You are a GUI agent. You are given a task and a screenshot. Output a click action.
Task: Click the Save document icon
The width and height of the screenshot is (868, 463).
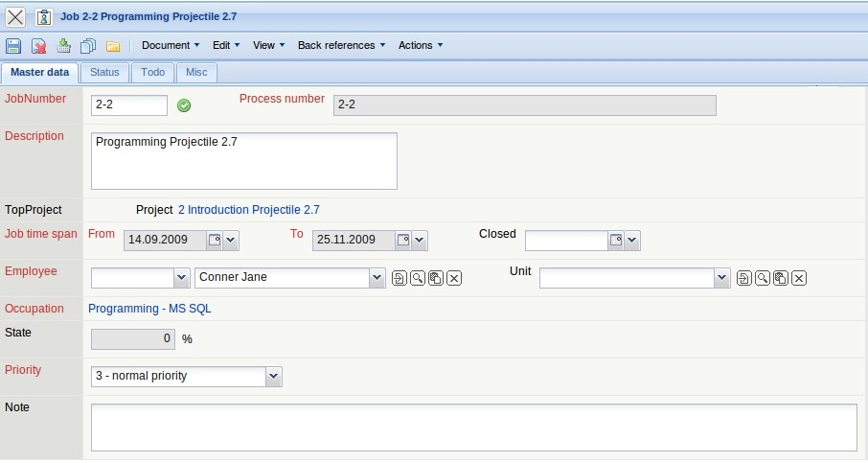click(13, 45)
